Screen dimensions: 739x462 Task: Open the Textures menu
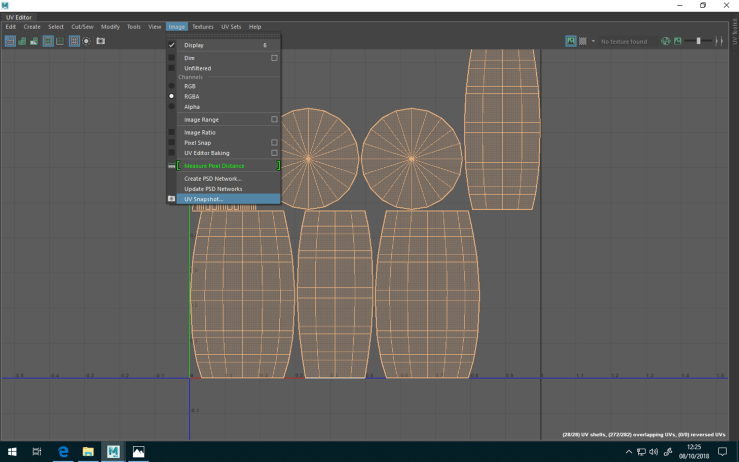pyautogui.click(x=203, y=26)
